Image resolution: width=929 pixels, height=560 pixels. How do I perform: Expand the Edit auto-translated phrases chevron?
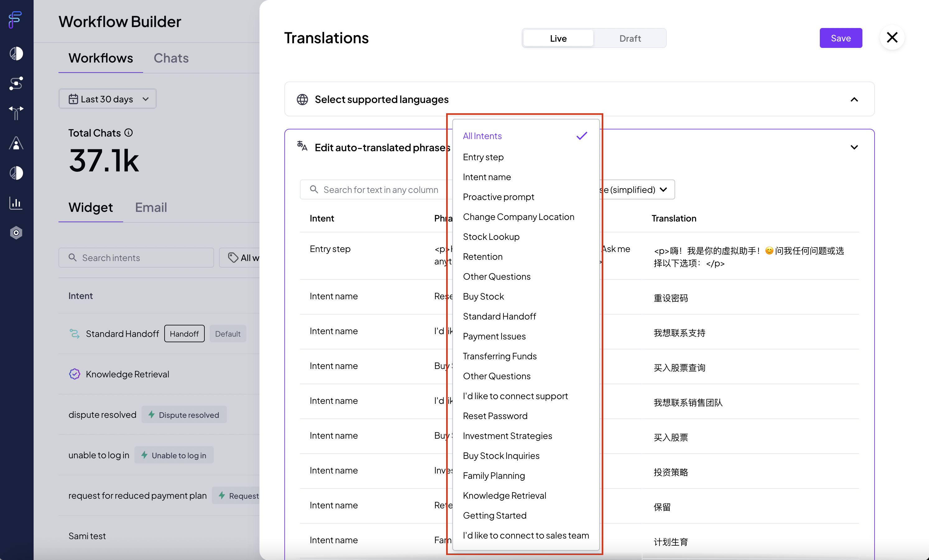coord(854,147)
